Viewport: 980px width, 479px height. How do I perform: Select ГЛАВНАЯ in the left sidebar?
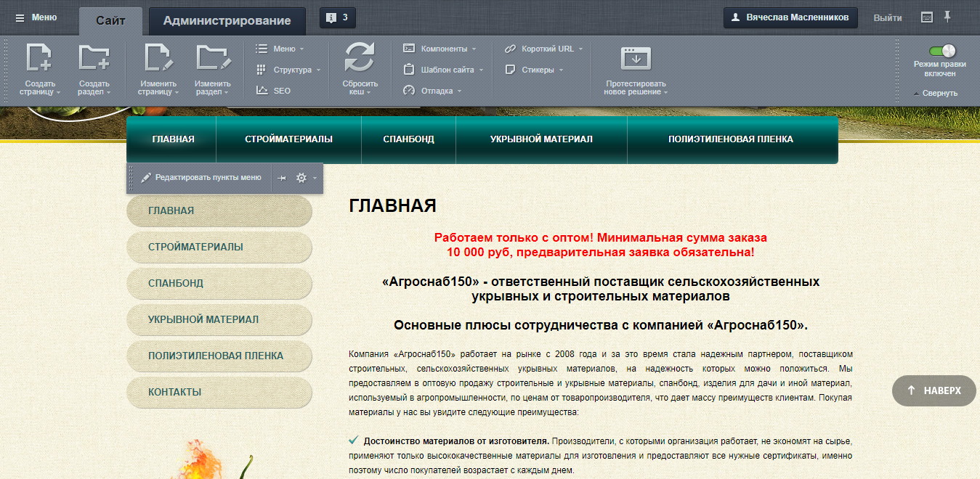pyautogui.click(x=219, y=210)
